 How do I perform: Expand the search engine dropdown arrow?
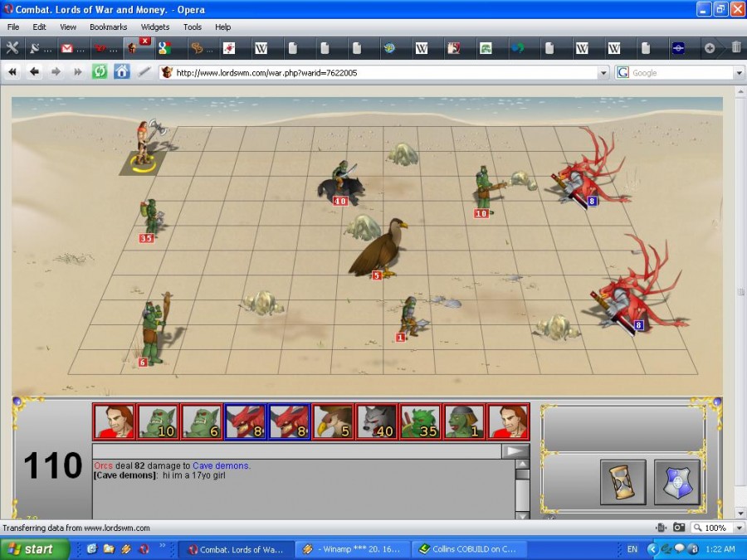pyautogui.click(x=739, y=73)
